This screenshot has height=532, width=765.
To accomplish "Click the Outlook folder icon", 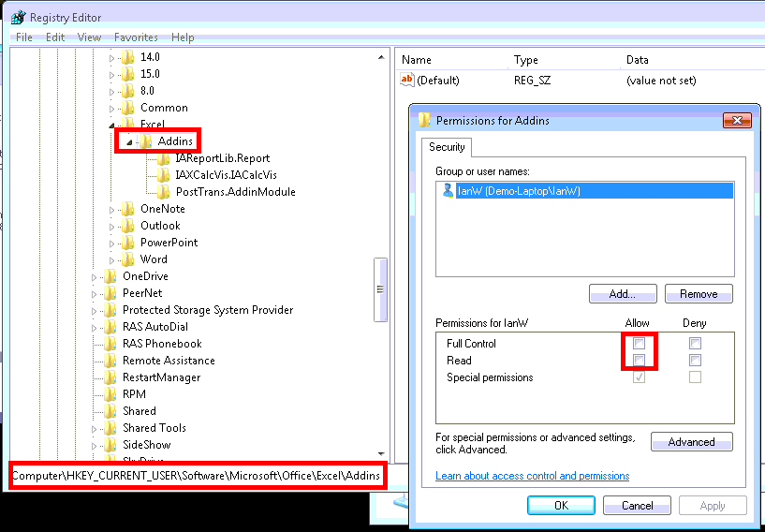I will [x=128, y=226].
